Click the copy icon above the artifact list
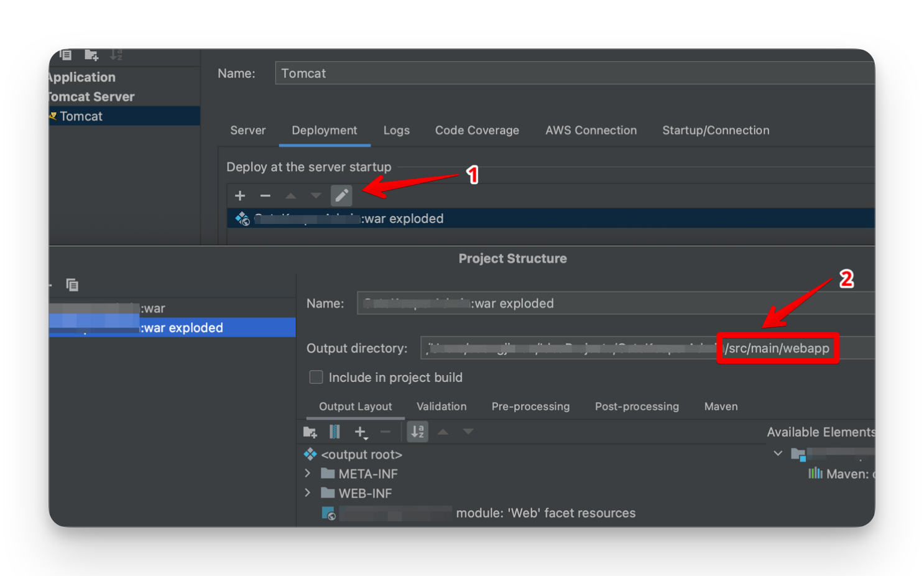 click(x=72, y=285)
